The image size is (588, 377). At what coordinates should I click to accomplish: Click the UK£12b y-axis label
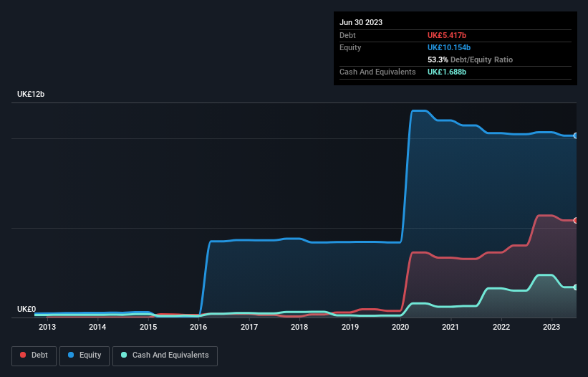tap(31, 94)
